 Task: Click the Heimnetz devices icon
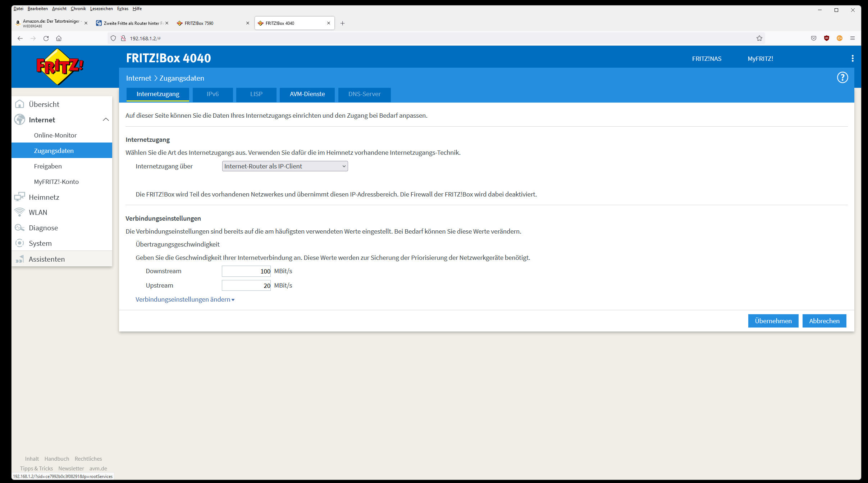(19, 197)
